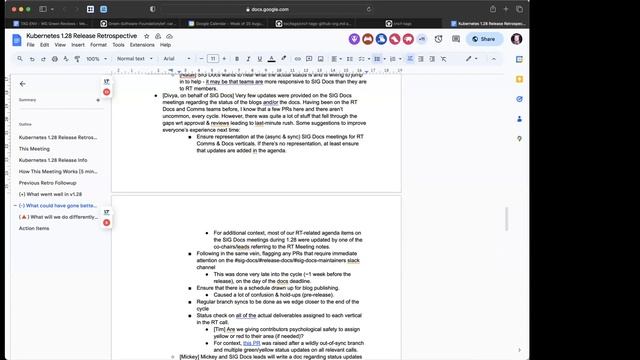Jump to Action Items outline heading
The image size is (640, 360).
pyautogui.click(x=34, y=229)
